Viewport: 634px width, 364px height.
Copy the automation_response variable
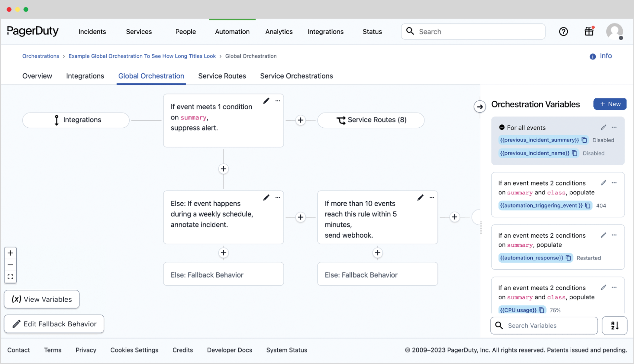tap(568, 258)
